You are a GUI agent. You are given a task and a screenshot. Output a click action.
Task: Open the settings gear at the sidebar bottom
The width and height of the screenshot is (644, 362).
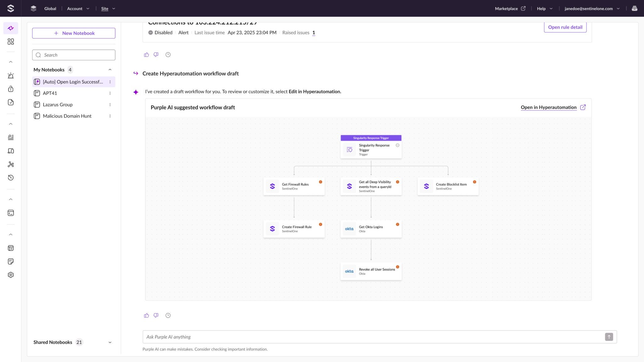[x=11, y=275]
